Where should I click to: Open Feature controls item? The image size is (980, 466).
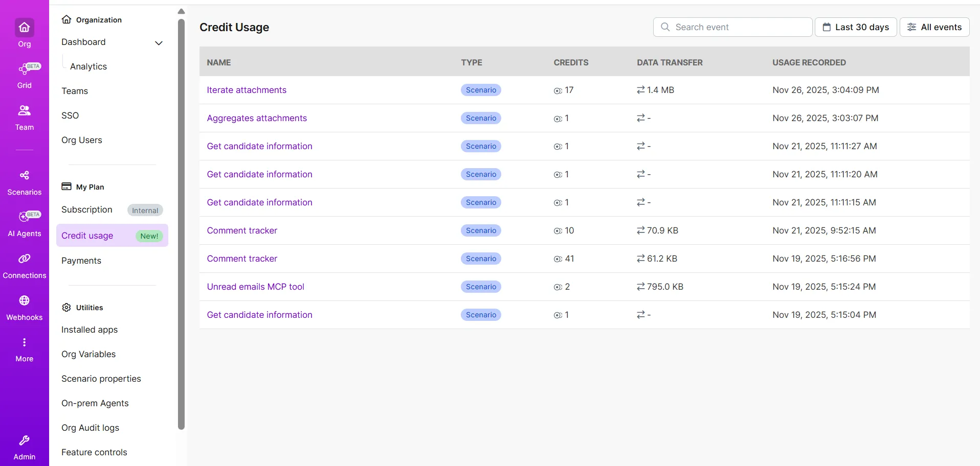point(94,452)
